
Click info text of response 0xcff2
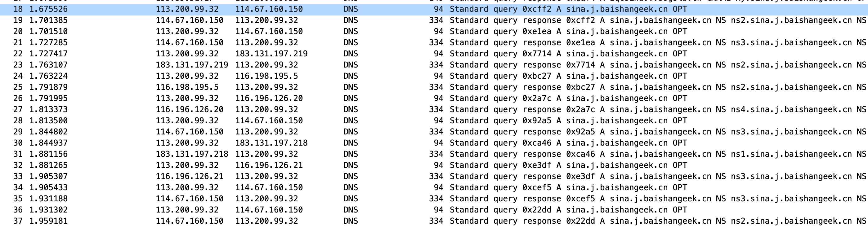pyautogui.click(x=659, y=20)
